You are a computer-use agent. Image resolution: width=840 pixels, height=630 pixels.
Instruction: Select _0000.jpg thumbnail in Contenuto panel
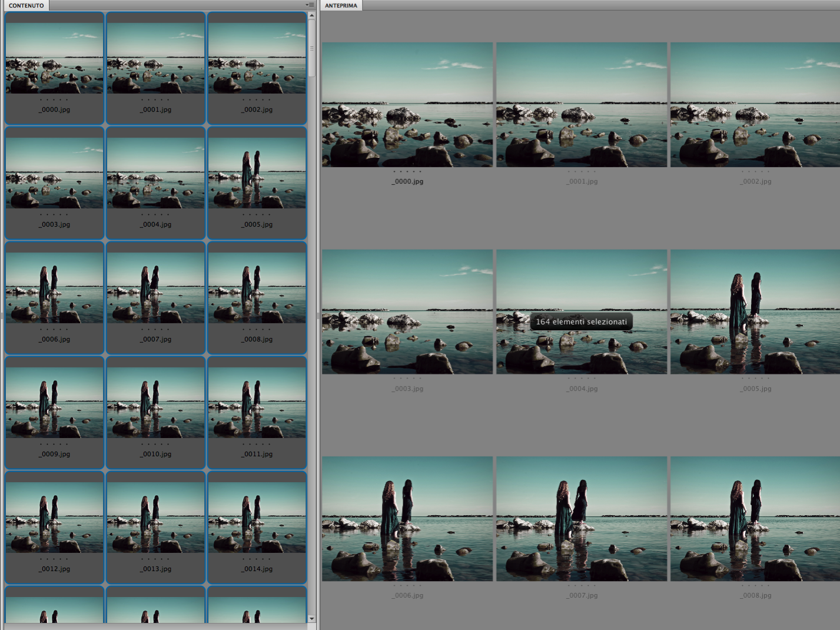click(x=54, y=58)
